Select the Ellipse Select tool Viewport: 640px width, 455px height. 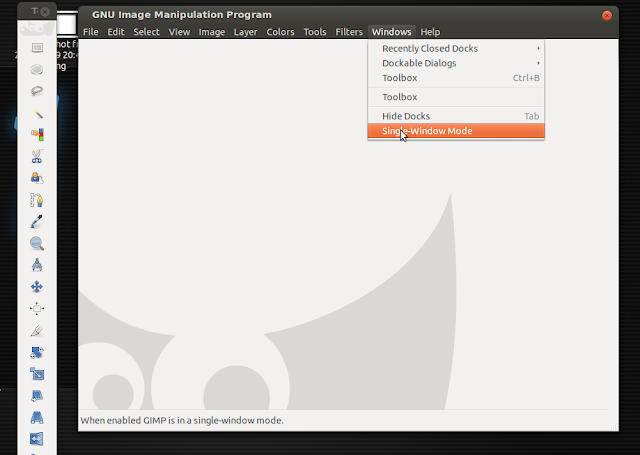(37, 70)
